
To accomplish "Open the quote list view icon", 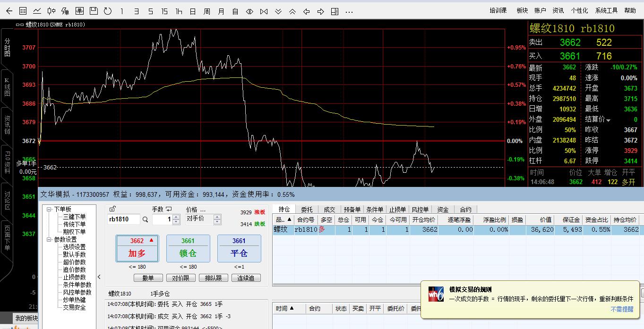I will (23, 11).
